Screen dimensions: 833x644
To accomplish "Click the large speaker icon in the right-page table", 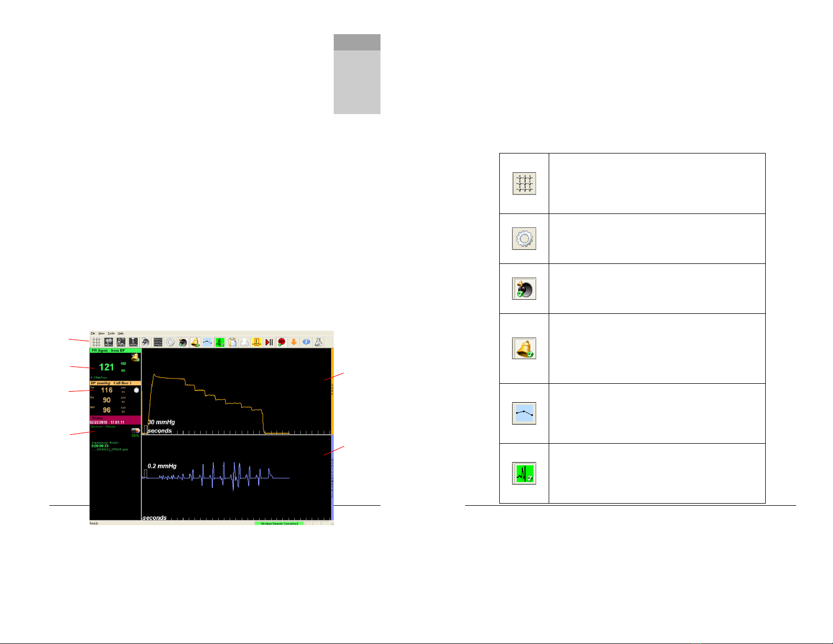I will [x=524, y=289].
